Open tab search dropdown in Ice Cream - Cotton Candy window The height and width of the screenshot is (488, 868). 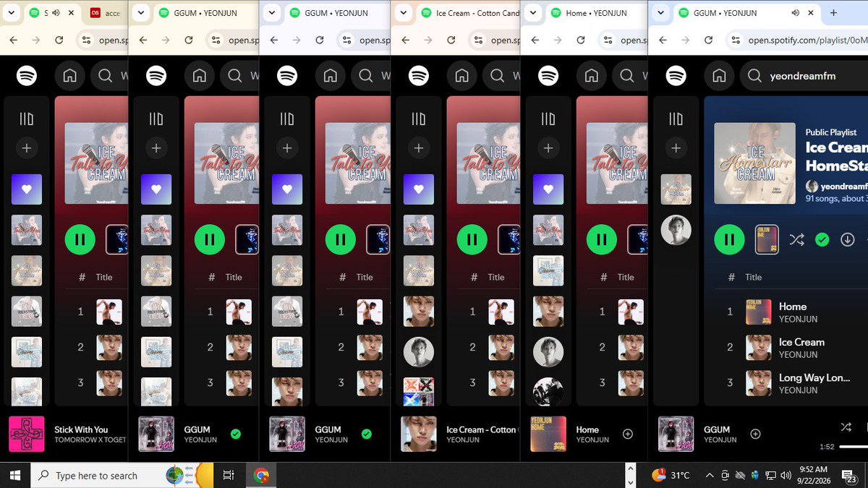(x=402, y=13)
